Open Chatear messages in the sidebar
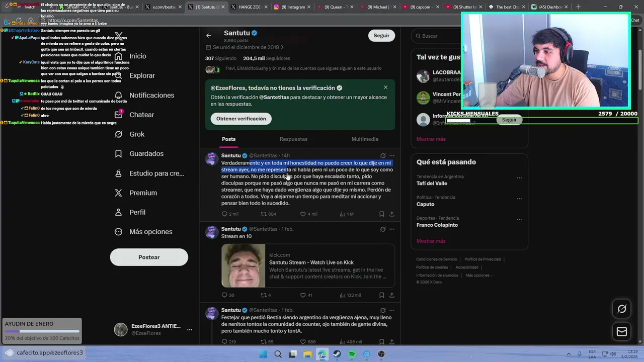Screen dimensions: 644x362 (134, 115)
